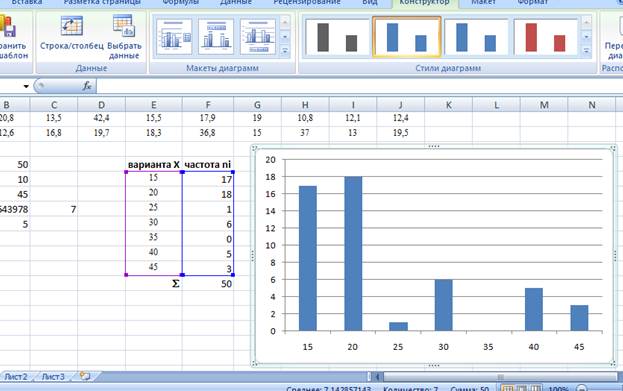Screen dimensions: 623x391
Task: Click the Строка/столбец switch icon
Action: (72, 26)
